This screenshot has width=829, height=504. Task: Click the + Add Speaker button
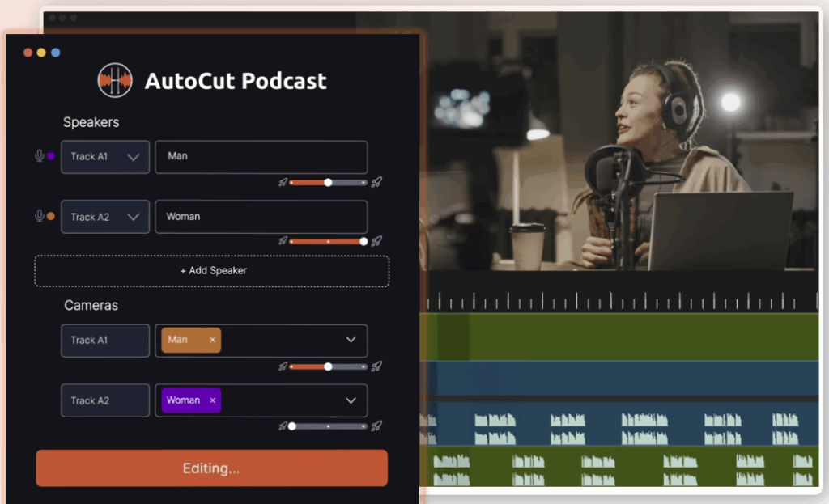(212, 271)
